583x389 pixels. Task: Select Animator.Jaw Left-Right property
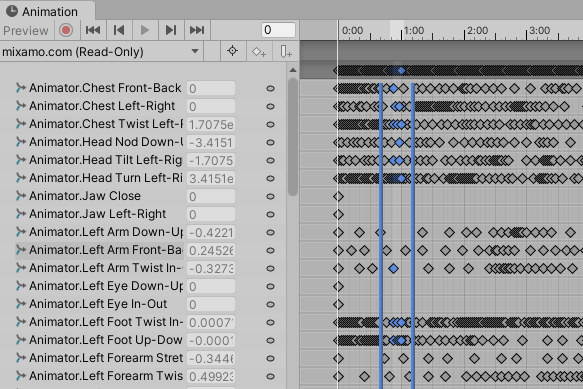97,214
